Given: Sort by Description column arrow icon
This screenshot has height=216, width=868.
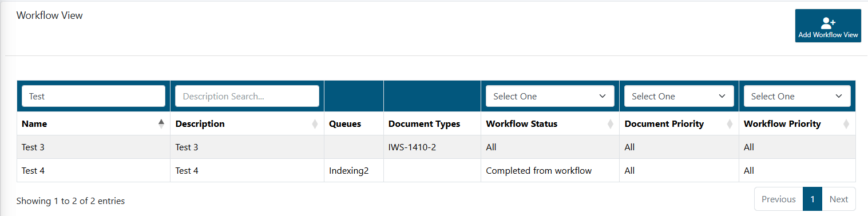Looking at the screenshot, I should (315, 124).
